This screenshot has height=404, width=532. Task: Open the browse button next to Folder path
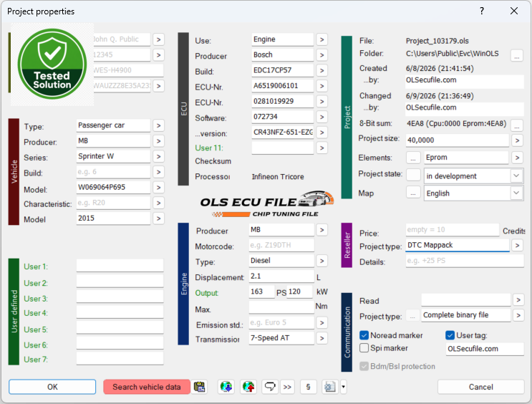517,55
